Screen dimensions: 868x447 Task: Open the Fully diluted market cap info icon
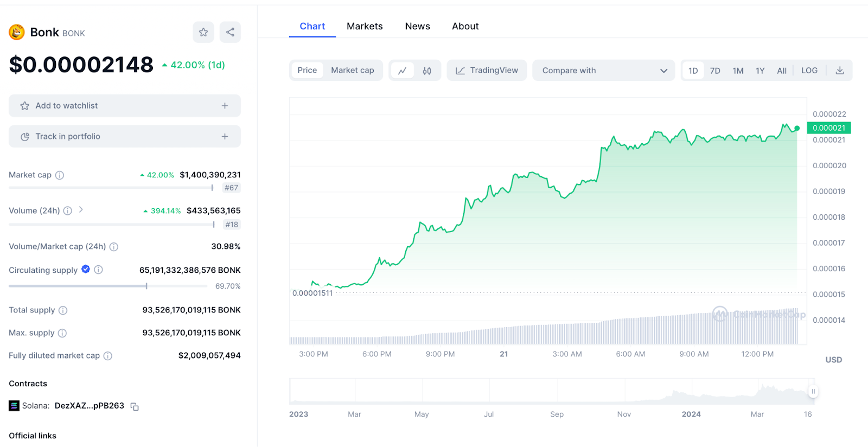pos(108,356)
